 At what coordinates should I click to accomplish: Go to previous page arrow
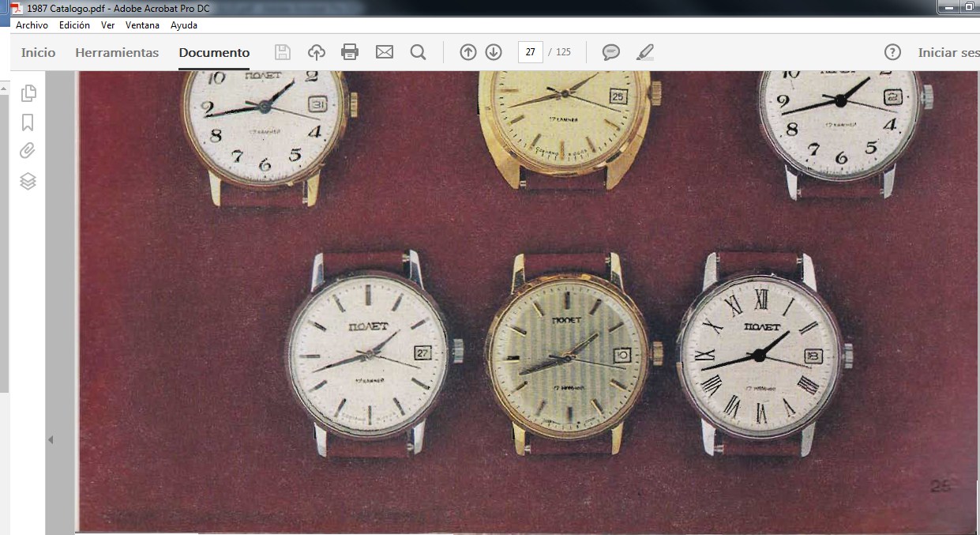(468, 52)
